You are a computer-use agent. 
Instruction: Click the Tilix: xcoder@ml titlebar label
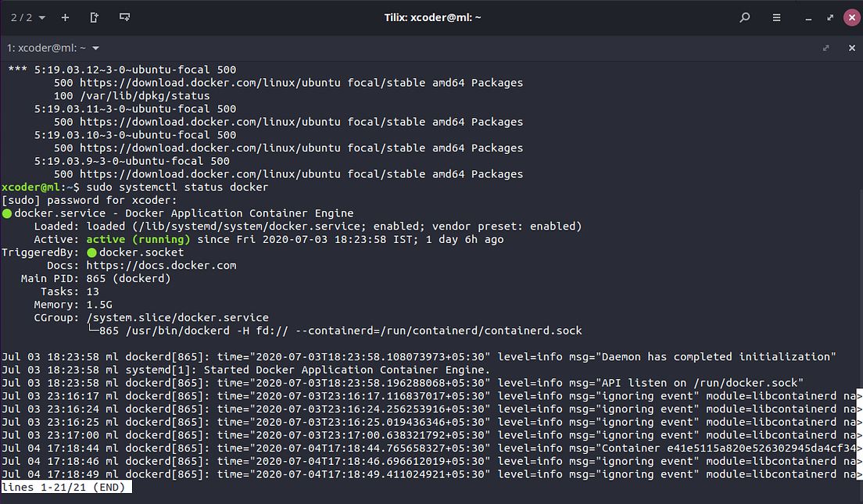432,17
